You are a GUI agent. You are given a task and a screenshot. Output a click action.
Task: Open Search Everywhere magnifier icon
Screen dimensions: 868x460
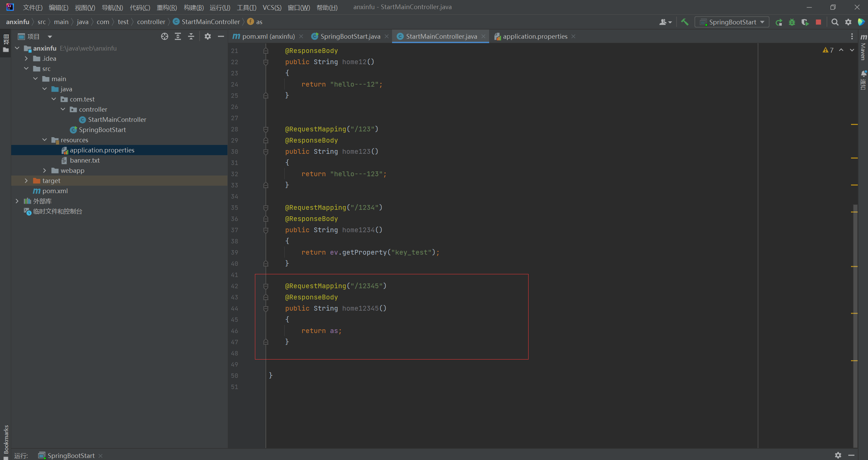835,22
